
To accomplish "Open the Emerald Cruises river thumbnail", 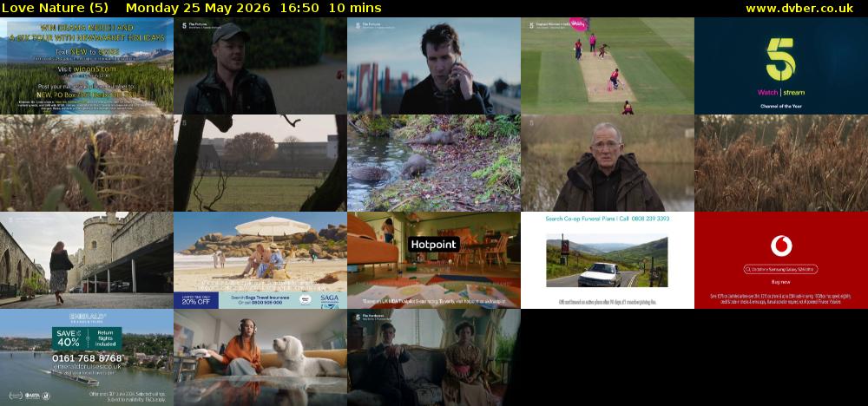I will point(86,357).
